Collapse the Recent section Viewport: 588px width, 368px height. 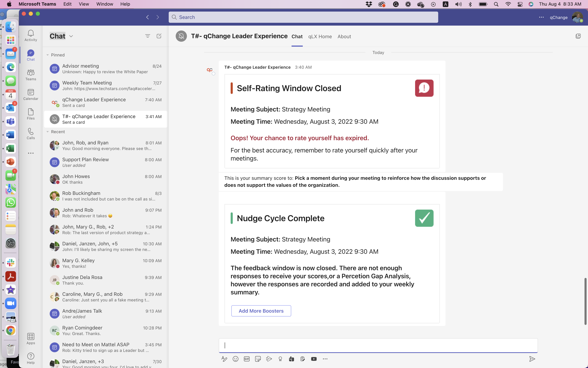[48, 132]
